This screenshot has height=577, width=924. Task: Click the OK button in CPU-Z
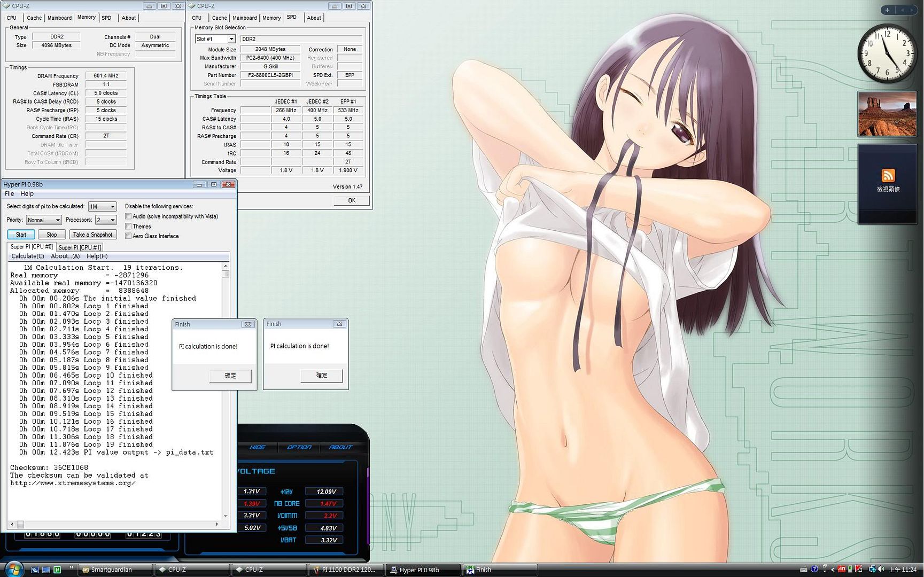pyautogui.click(x=352, y=200)
